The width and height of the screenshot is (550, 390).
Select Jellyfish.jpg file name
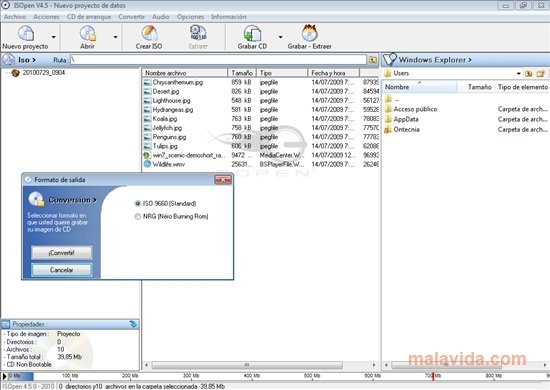click(167, 128)
